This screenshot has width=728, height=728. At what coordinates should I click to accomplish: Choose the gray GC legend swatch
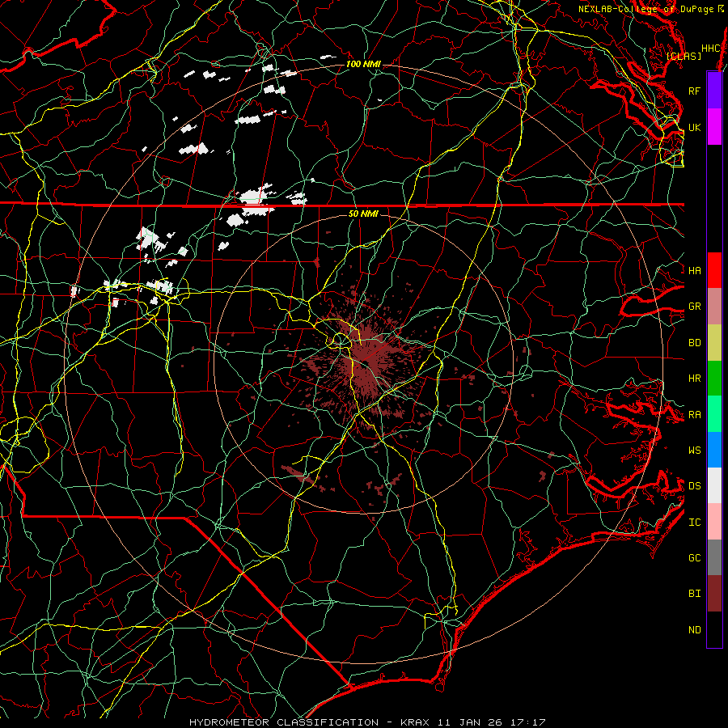[714, 557]
